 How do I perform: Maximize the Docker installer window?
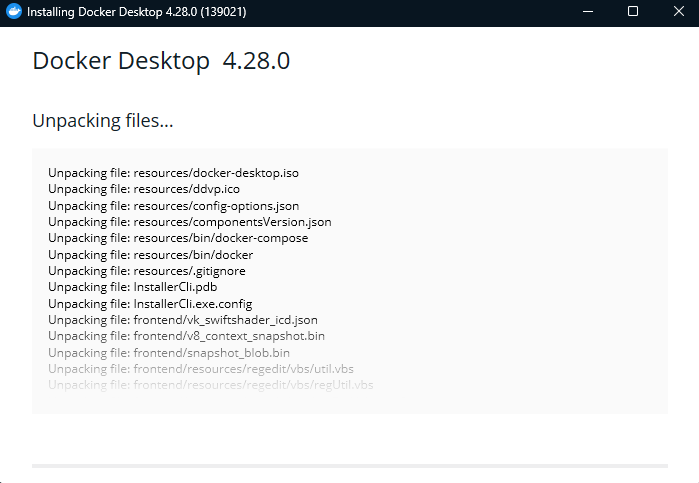point(633,12)
